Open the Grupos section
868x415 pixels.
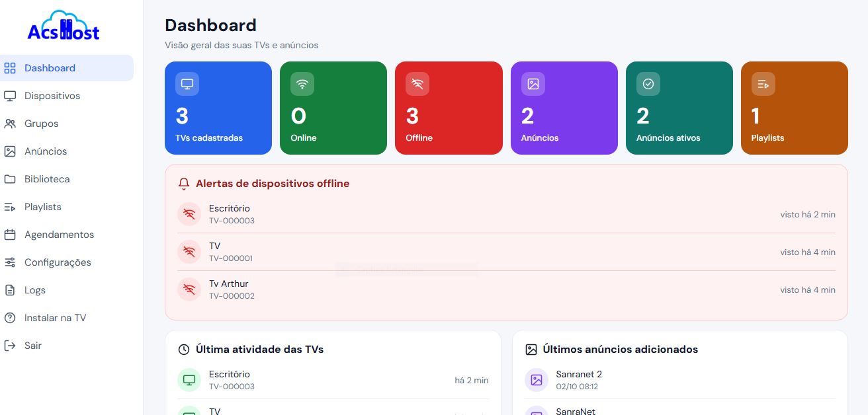click(67, 124)
